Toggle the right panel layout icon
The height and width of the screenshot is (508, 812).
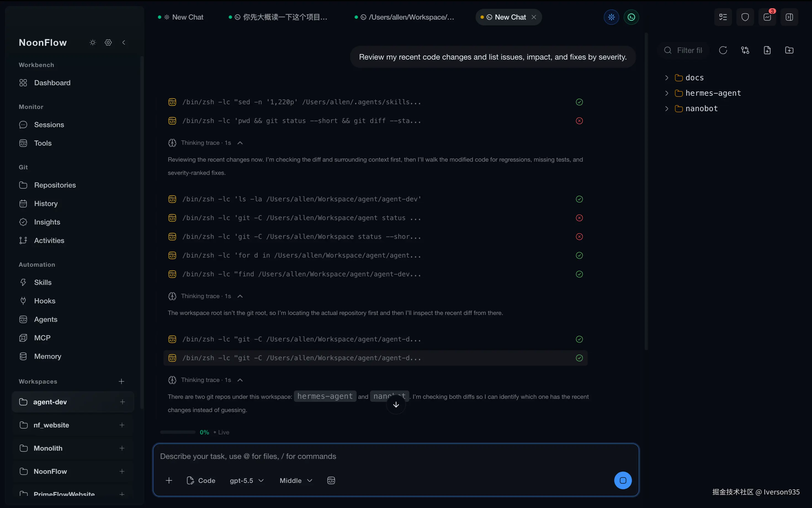pos(789,17)
